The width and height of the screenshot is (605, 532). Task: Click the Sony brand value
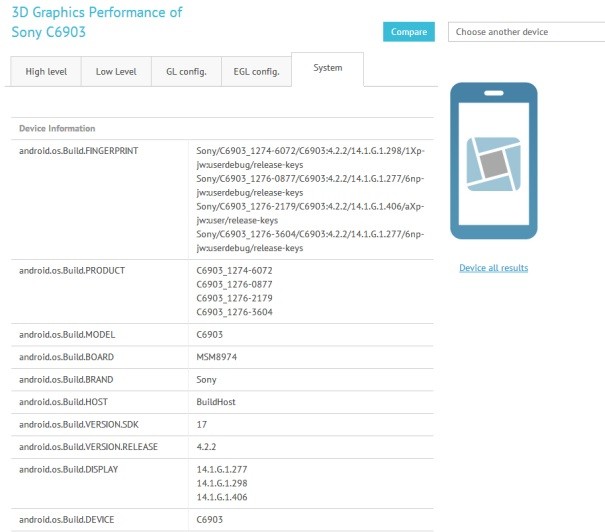point(206,380)
